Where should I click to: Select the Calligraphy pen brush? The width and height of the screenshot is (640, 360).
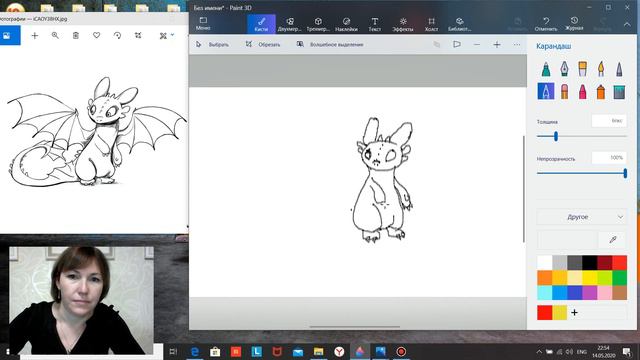tap(564, 69)
